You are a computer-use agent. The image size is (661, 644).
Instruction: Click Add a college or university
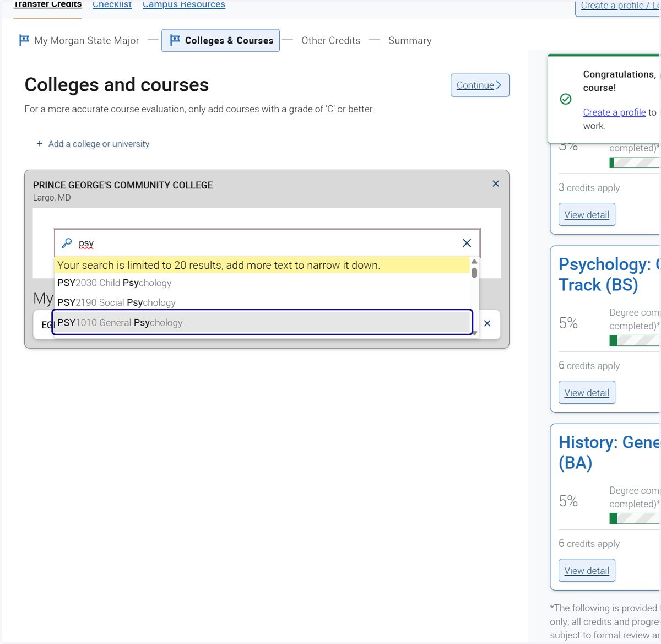pos(99,144)
